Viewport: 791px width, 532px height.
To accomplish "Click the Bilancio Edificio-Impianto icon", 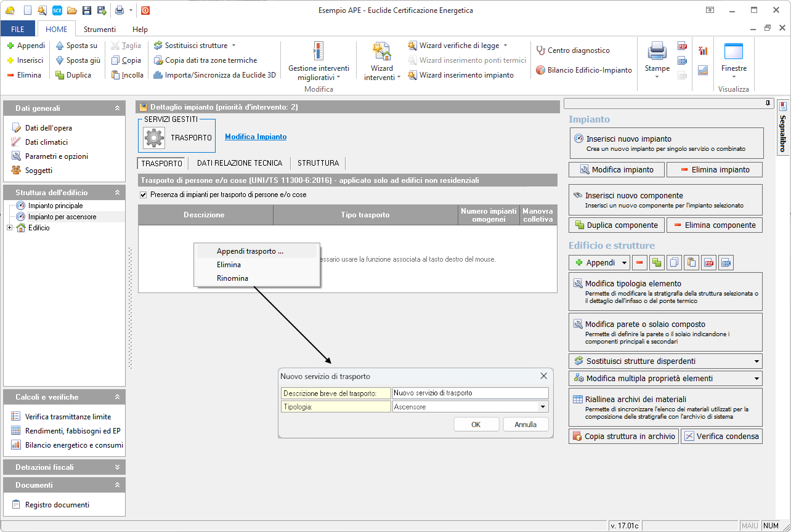I will click(540, 70).
